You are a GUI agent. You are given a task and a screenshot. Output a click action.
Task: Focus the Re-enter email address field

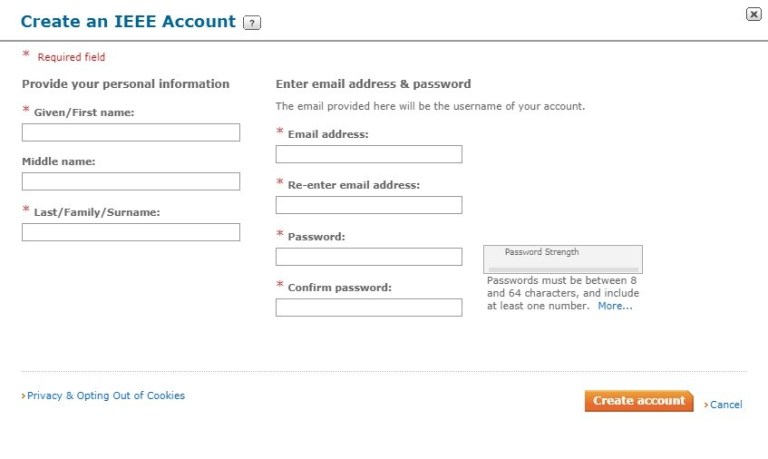tap(369, 205)
